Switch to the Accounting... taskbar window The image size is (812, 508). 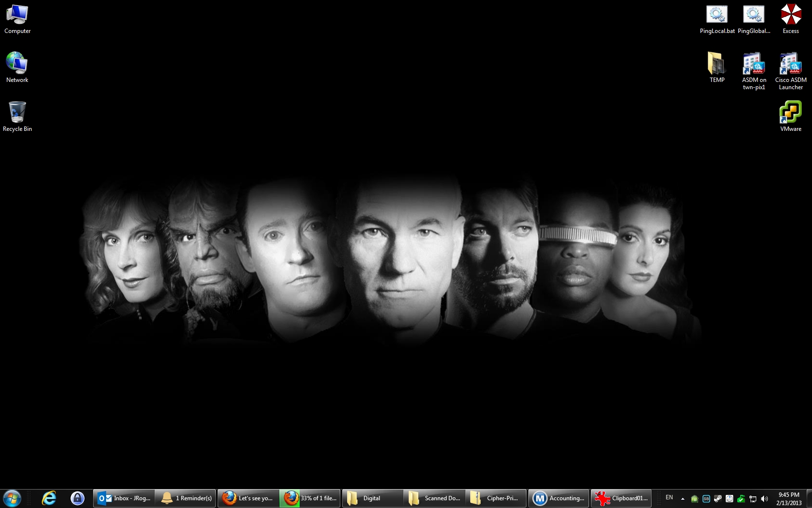pyautogui.click(x=559, y=498)
